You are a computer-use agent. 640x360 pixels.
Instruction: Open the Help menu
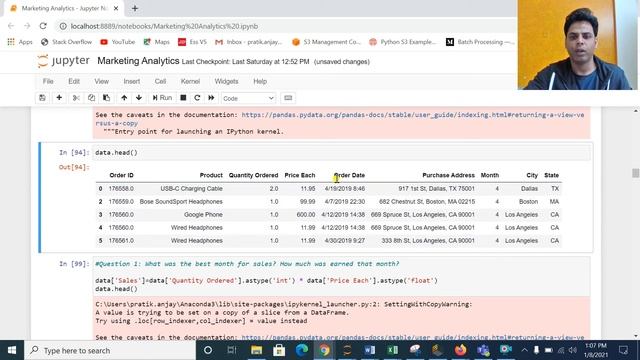coord(260,81)
